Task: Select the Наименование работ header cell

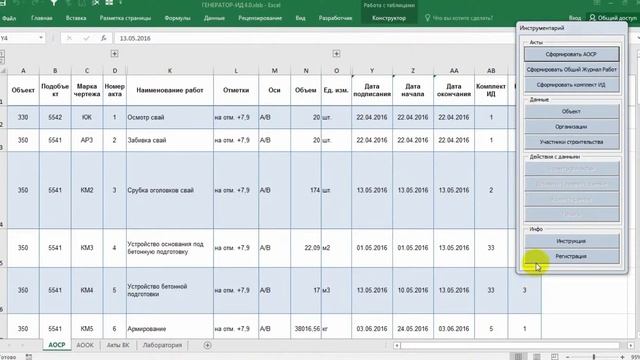Action: 170,90
